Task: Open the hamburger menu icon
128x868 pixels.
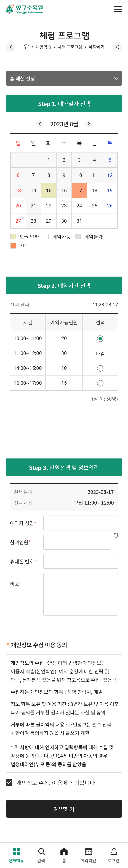Action: (118, 9)
